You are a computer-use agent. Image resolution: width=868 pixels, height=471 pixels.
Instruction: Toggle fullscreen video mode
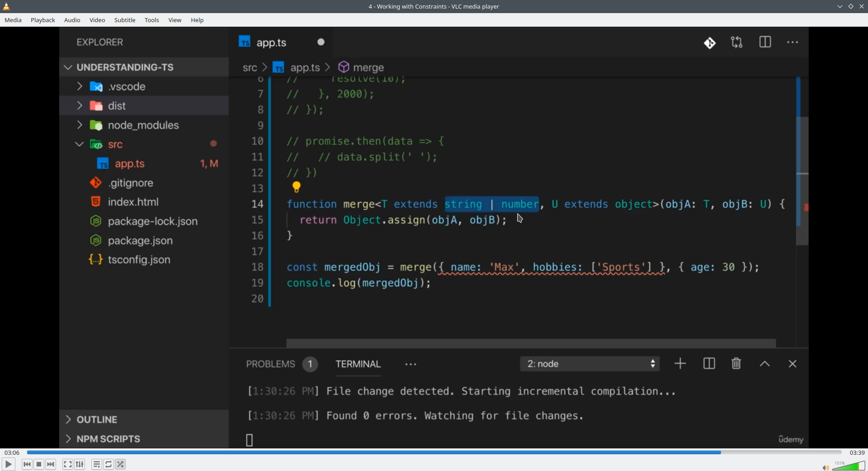pyautogui.click(x=68, y=464)
